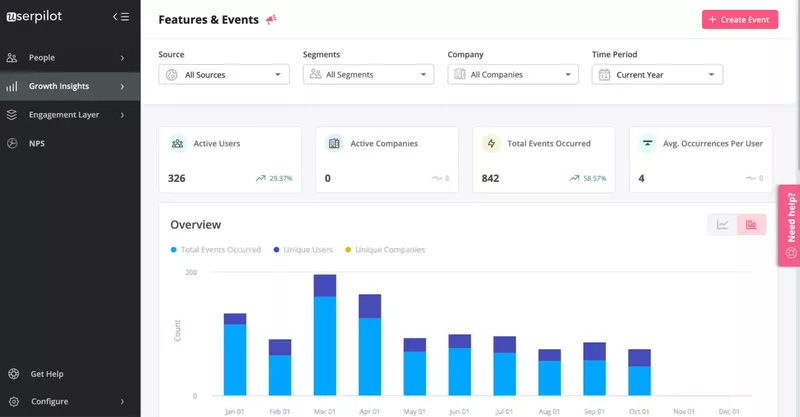Switch to line chart view
This screenshot has height=417, width=800.
tap(722, 224)
